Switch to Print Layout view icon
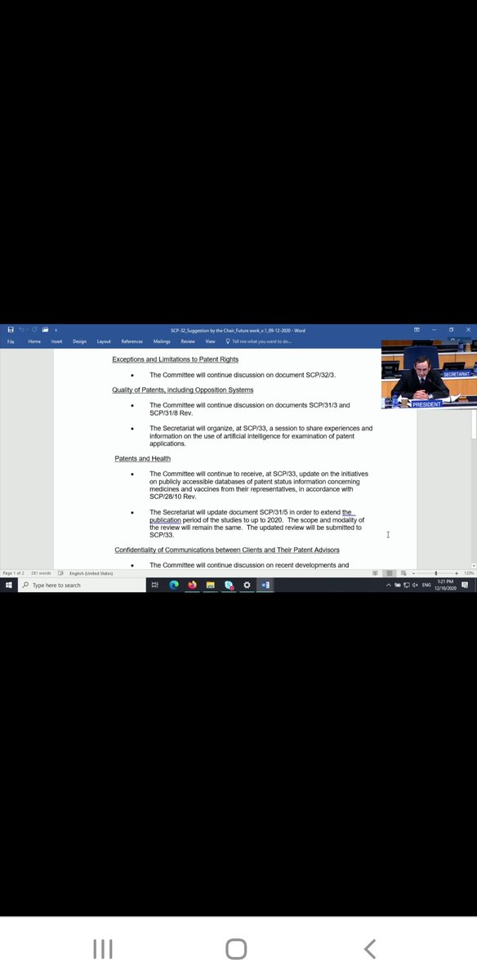477x980 pixels. click(x=390, y=573)
